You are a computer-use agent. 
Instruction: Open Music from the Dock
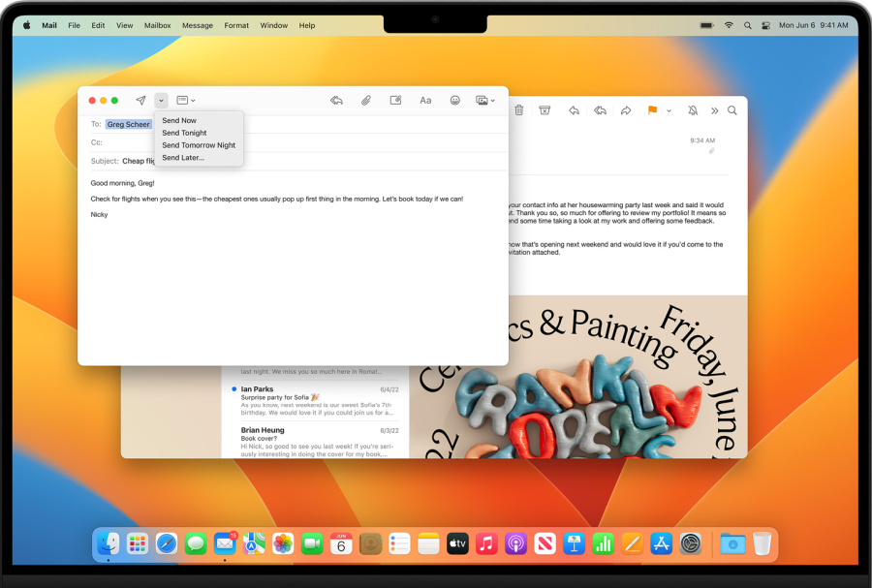(x=486, y=543)
